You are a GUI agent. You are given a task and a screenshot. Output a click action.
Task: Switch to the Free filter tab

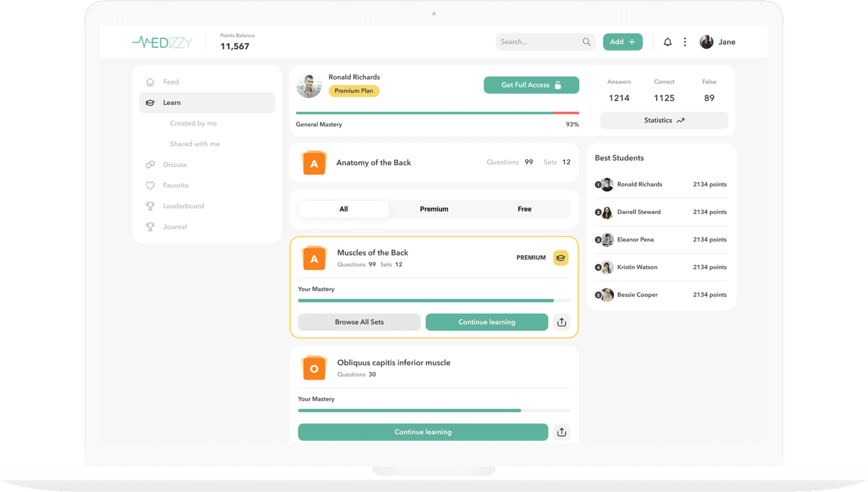pyautogui.click(x=525, y=209)
